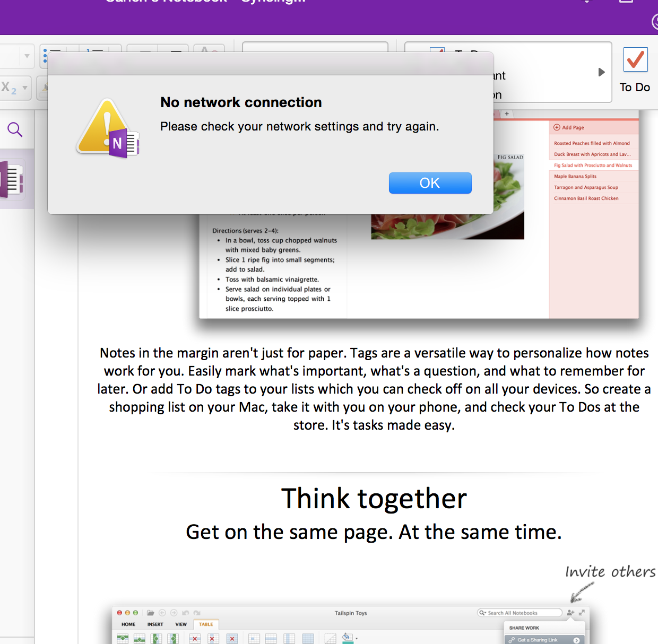Open the dropdown arrow beside the subscript button
Viewport: 658px width, 644px height.
tap(25, 88)
